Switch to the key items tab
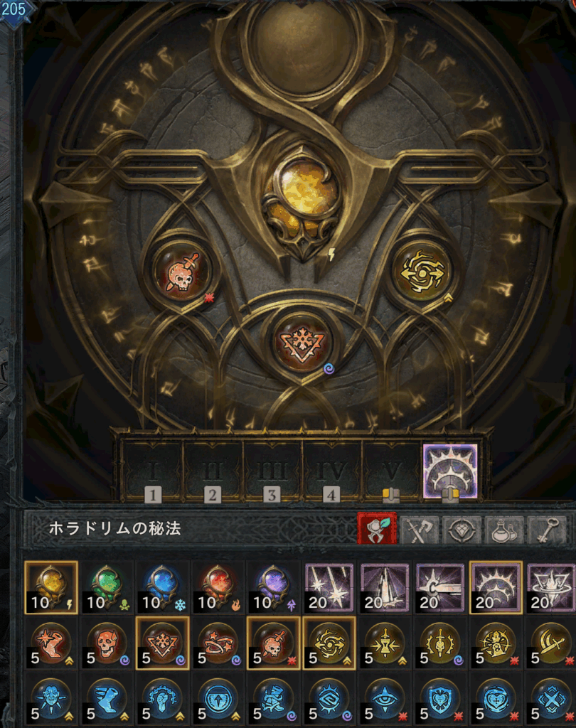This screenshot has height=728, width=576. 547,529
